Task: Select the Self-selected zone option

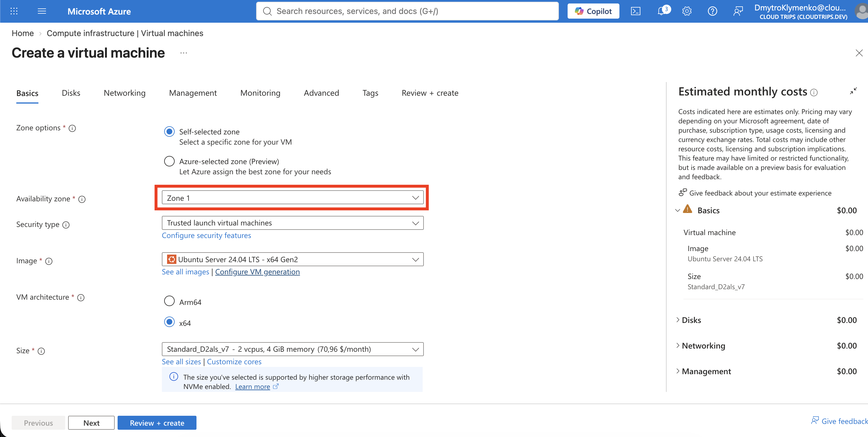Action: [x=169, y=132]
